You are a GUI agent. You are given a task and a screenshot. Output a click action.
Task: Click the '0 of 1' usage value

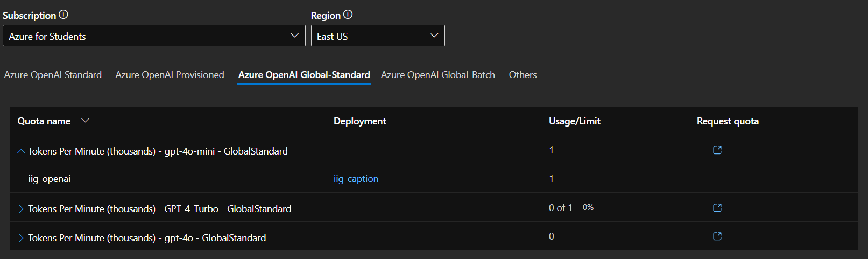[x=561, y=207]
